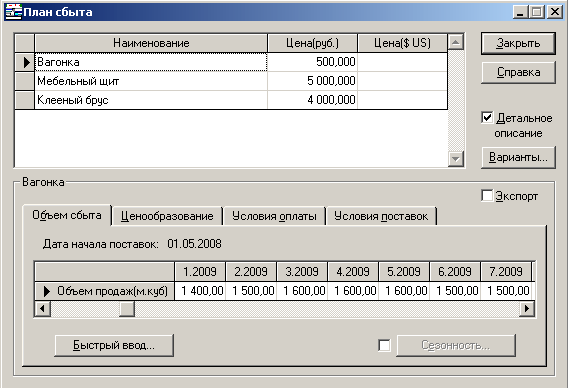Open the Условия поставок tab

[x=381, y=216]
